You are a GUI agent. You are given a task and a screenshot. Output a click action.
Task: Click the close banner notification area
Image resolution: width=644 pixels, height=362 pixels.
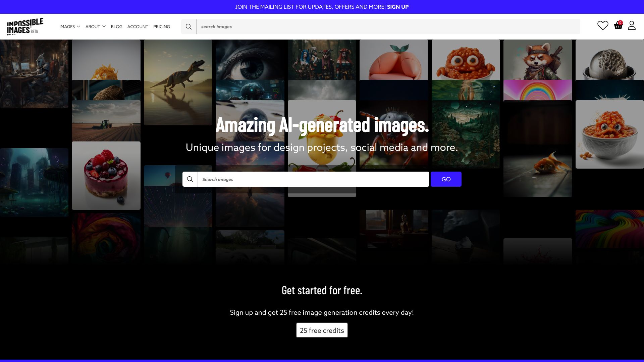point(637,7)
